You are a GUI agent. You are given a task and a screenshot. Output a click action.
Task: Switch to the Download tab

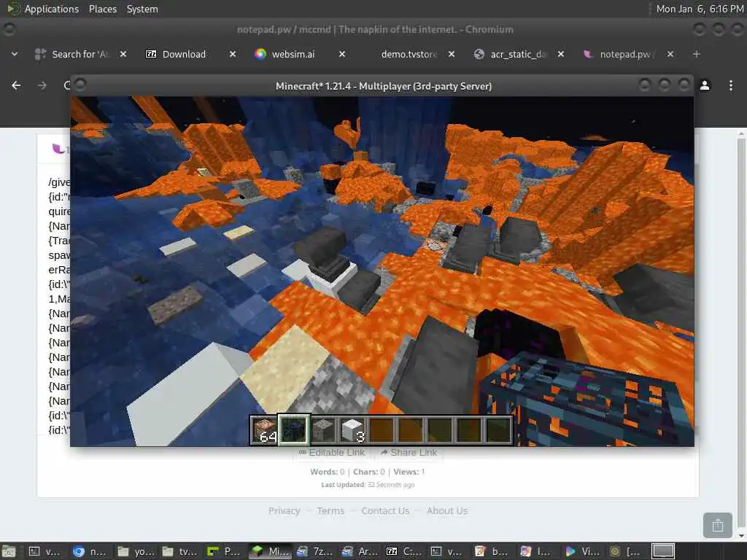(183, 54)
